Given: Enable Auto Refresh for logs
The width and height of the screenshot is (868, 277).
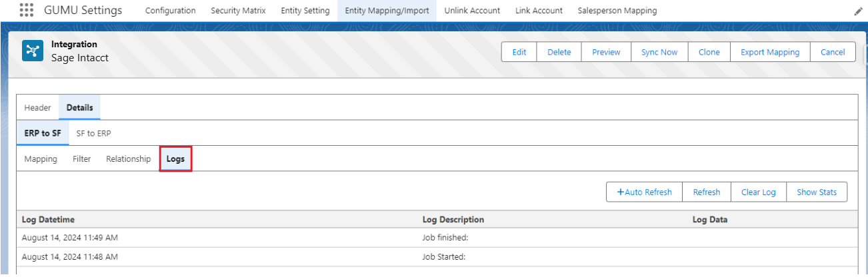Looking at the screenshot, I should [x=644, y=192].
